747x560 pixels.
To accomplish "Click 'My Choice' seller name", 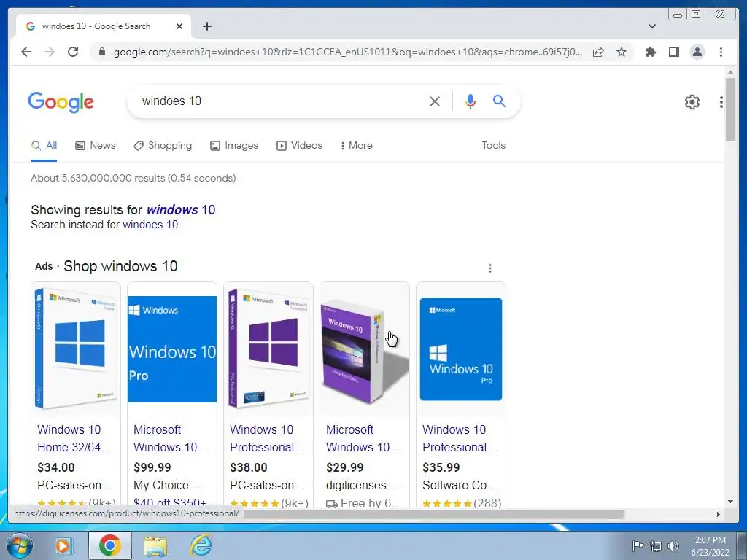I will click(x=168, y=485).
